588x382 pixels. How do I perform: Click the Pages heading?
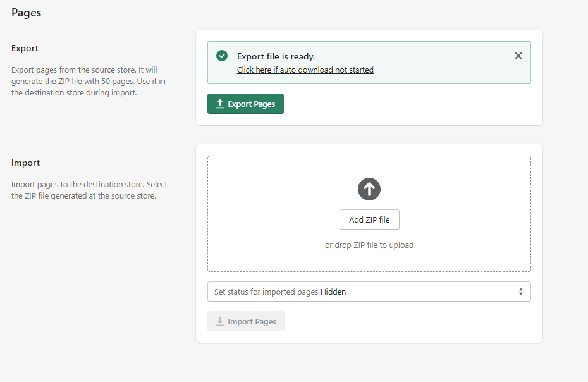[27, 13]
